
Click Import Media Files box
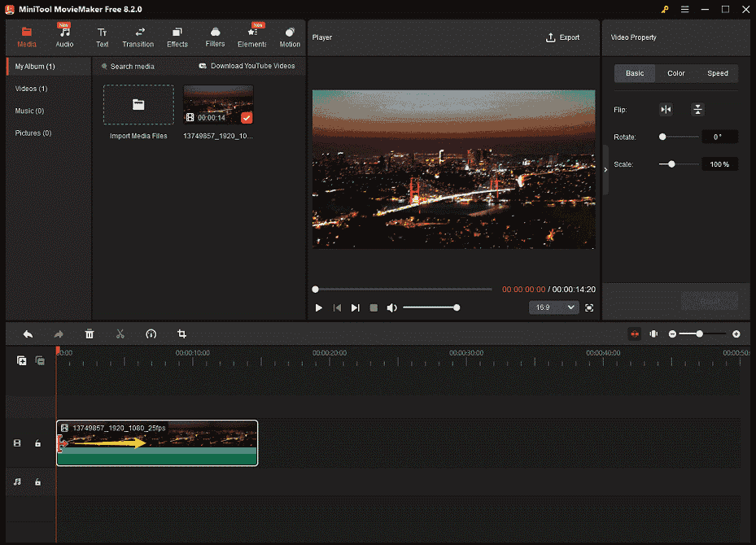coord(138,105)
